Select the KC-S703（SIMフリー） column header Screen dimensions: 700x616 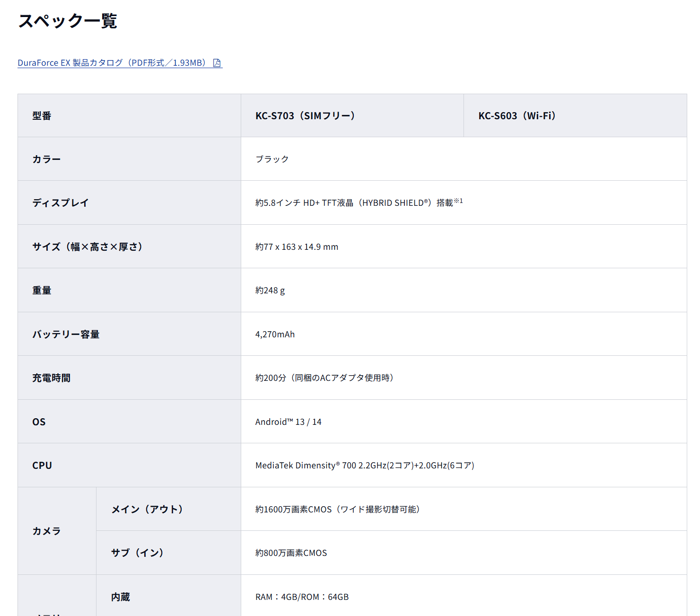[x=305, y=116]
